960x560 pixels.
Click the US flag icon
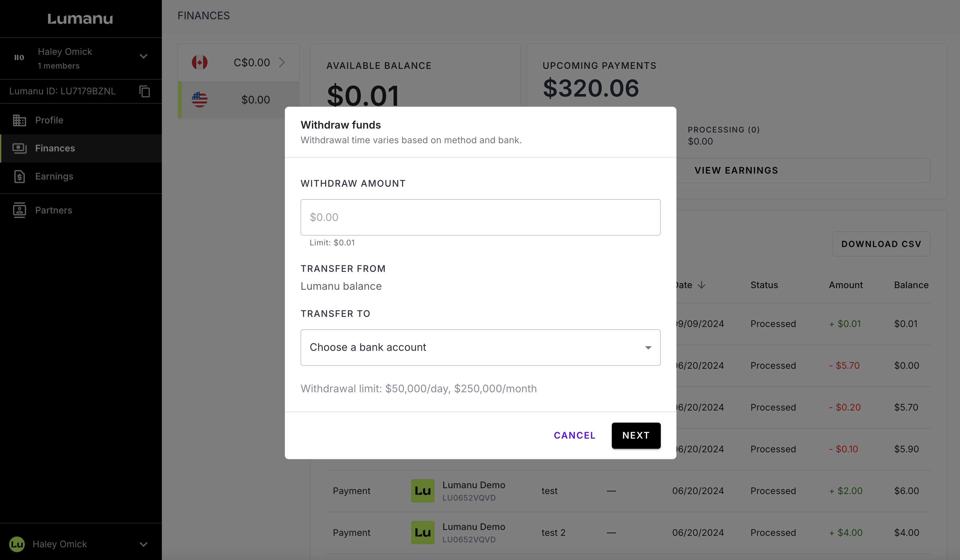(200, 100)
